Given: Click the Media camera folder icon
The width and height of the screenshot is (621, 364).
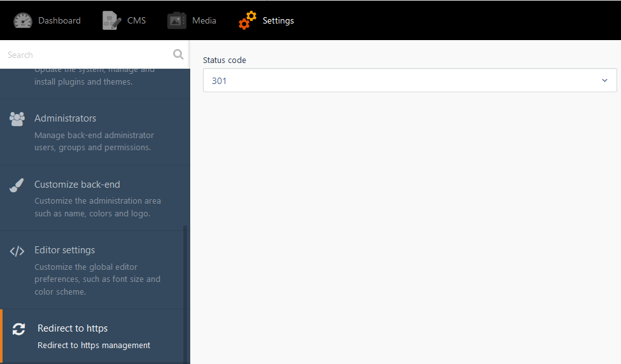Looking at the screenshot, I should 177,20.
